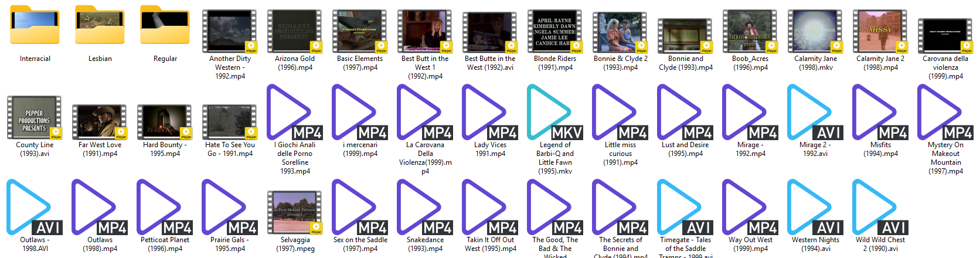The image size is (980, 258).
Task: Select Blonde Riders (1991).mp4 thumbnail
Action: (555, 31)
